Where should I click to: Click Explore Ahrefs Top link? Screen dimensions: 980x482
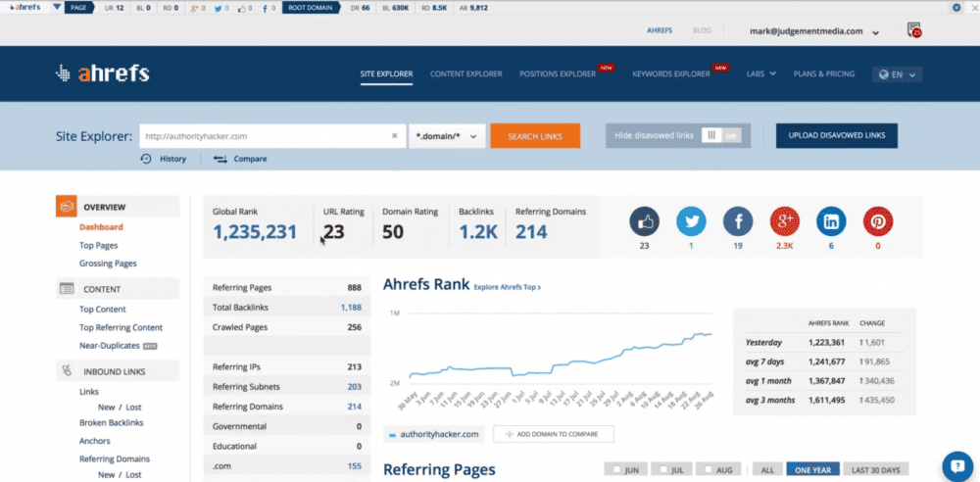coord(507,288)
